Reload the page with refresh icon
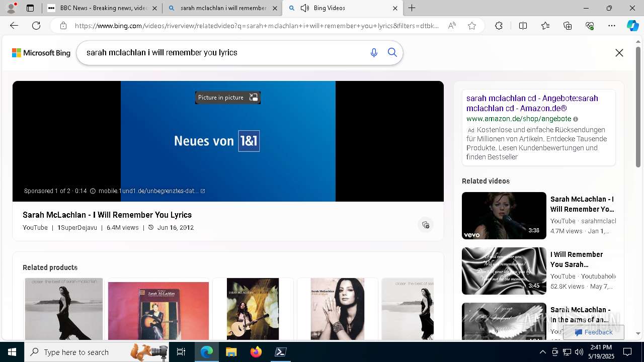The image size is (644, 362). click(36, 26)
